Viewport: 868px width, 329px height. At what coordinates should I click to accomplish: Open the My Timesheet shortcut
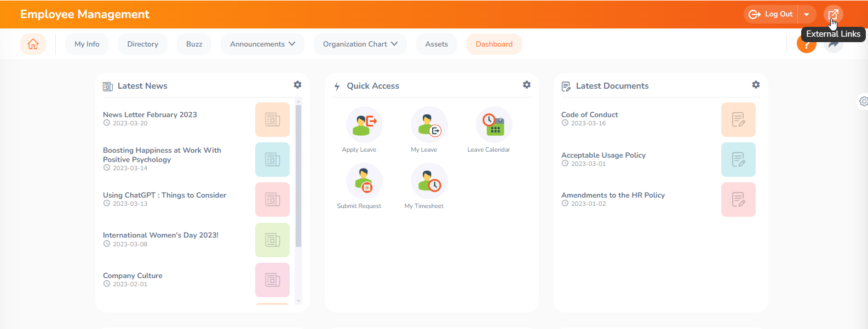[x=429, y=181]
